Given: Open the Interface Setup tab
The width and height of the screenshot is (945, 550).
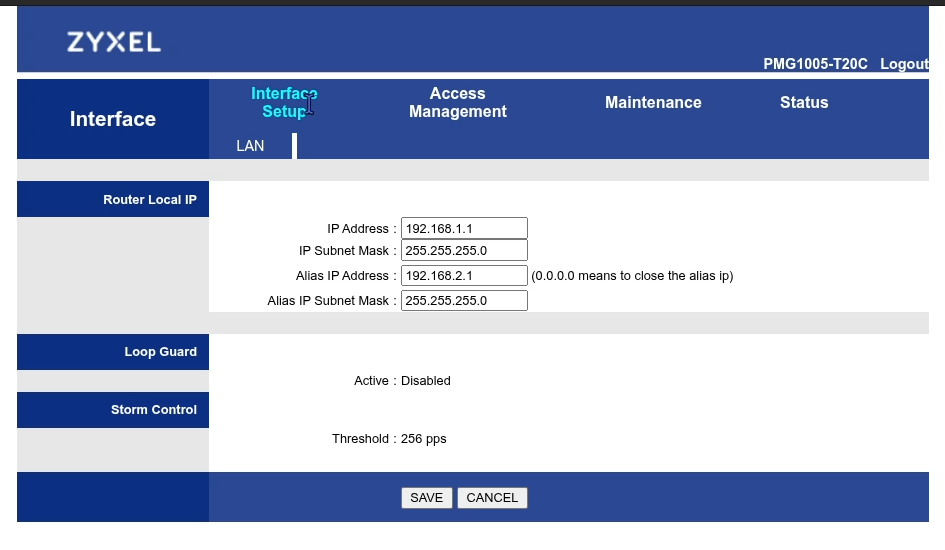Looking at the screenshot, I should [x=284, y=102].
